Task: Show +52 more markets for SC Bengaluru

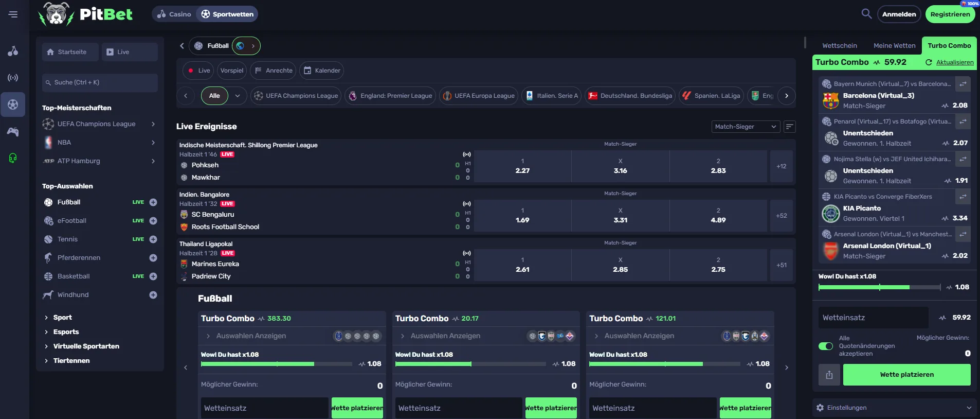Action: point(782,216)
